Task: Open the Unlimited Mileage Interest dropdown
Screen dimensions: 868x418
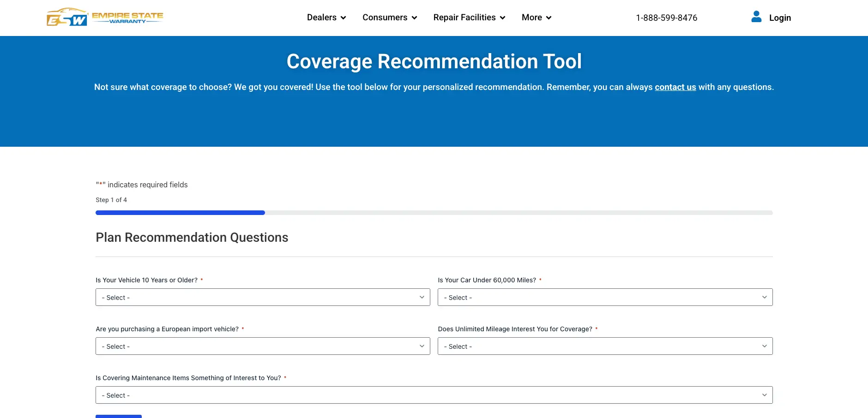Action: (x=605, y=346)
